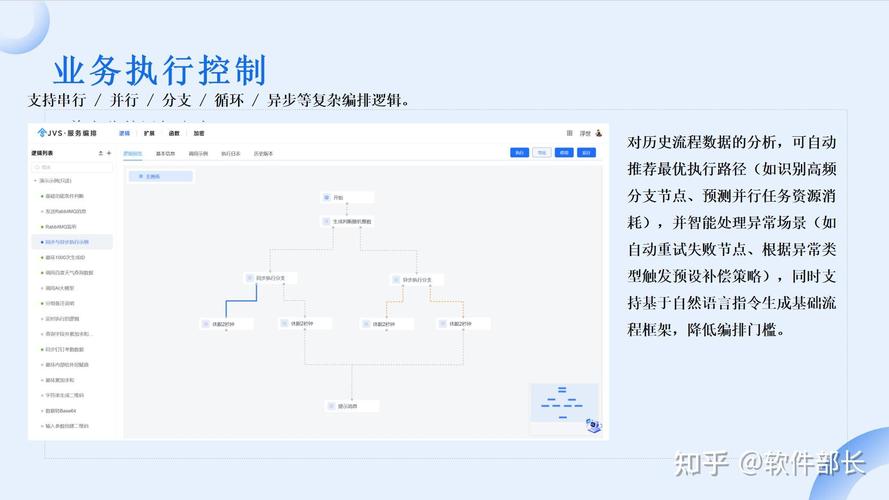Click the 开始 start node
Screen dimensions: 889x500
[x=348, y=197]
